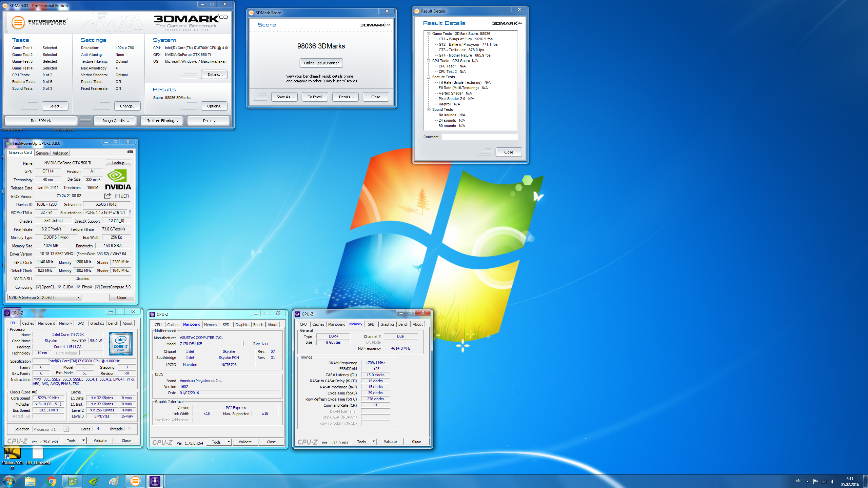Click the NVIDIA logo in GPU-Z

coord(118,180)
